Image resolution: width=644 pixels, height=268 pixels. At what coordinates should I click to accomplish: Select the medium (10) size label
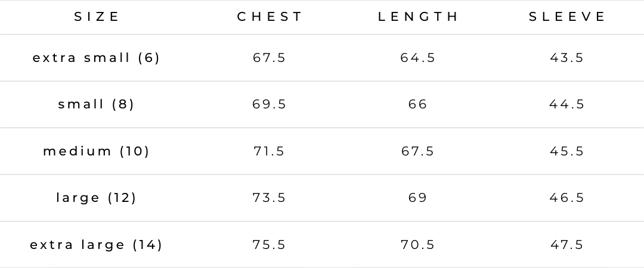click(x=96, y=151)
